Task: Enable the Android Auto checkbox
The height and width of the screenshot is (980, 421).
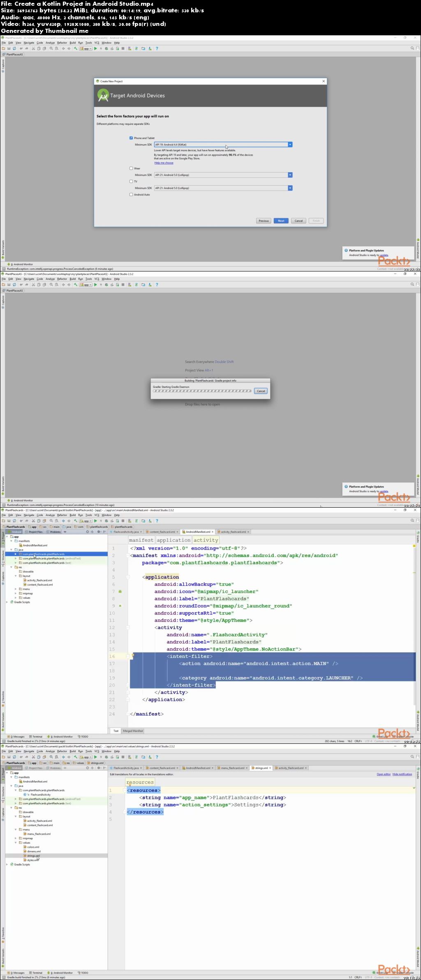Action: pyautogui.click(x=131, y=194)
